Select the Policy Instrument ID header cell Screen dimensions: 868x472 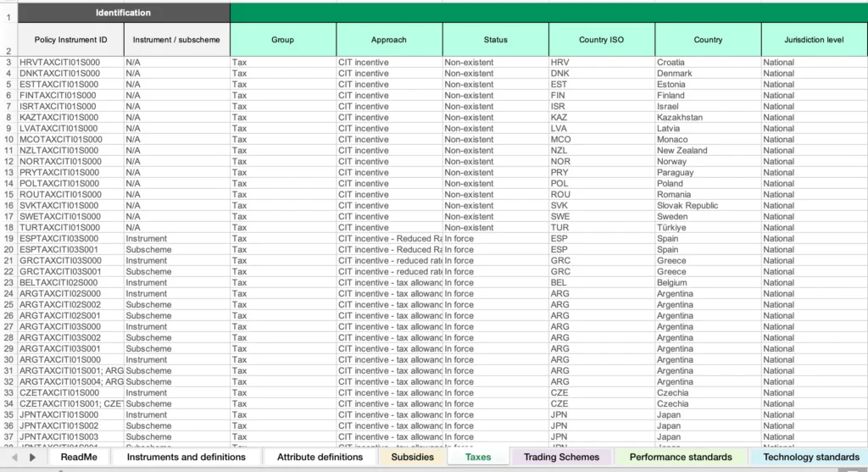coord(71,40)
